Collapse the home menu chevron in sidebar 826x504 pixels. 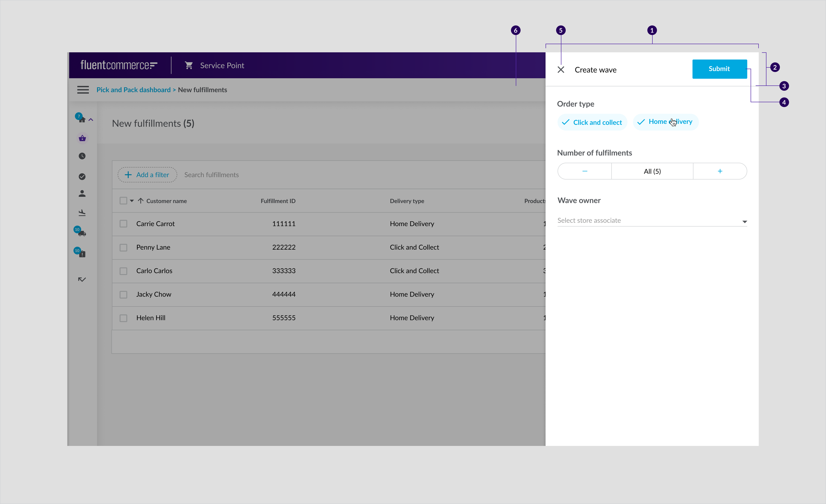click(x=91, y=120)
